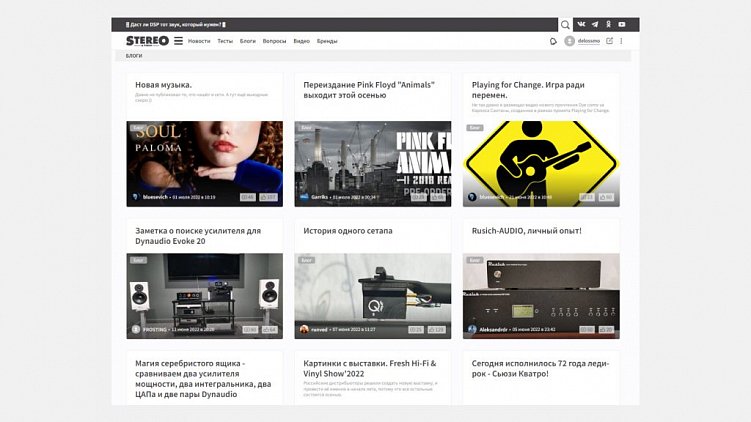Open the delossmo profile link
This screenshot has height=422, width=751.
pos(589,41)
